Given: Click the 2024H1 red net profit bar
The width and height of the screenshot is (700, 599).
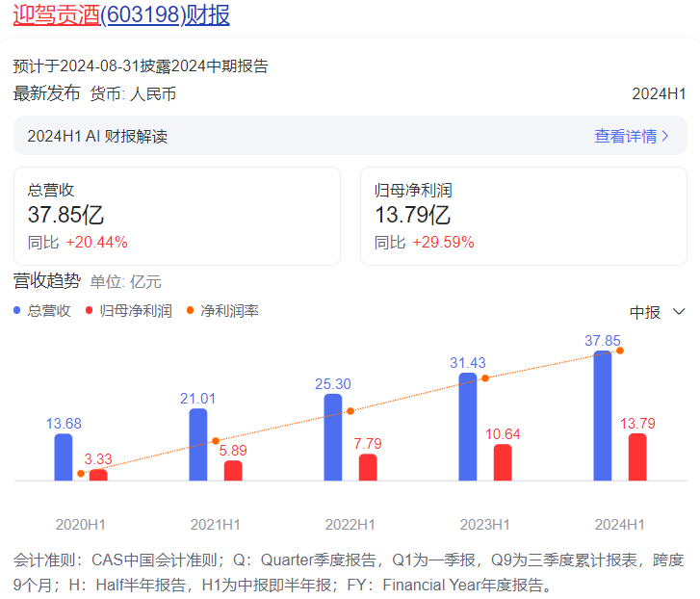Looking at the screenshot, I should (637, 457).
